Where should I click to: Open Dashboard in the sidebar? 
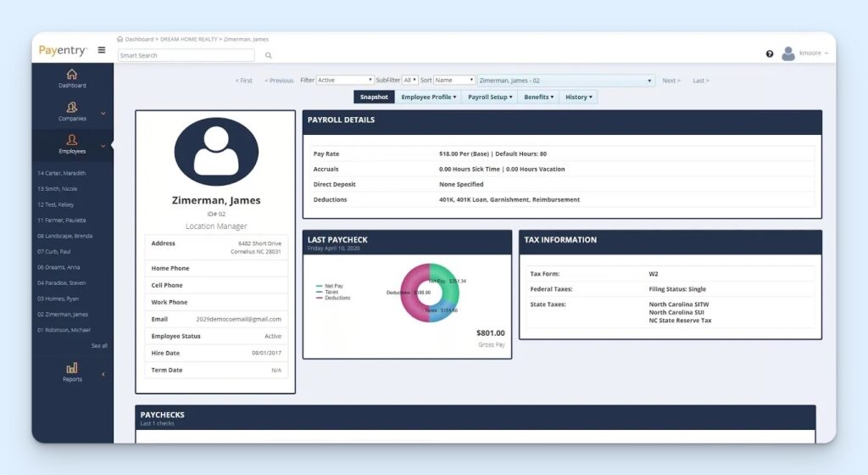pyautogui.click(x=72, y=79)
